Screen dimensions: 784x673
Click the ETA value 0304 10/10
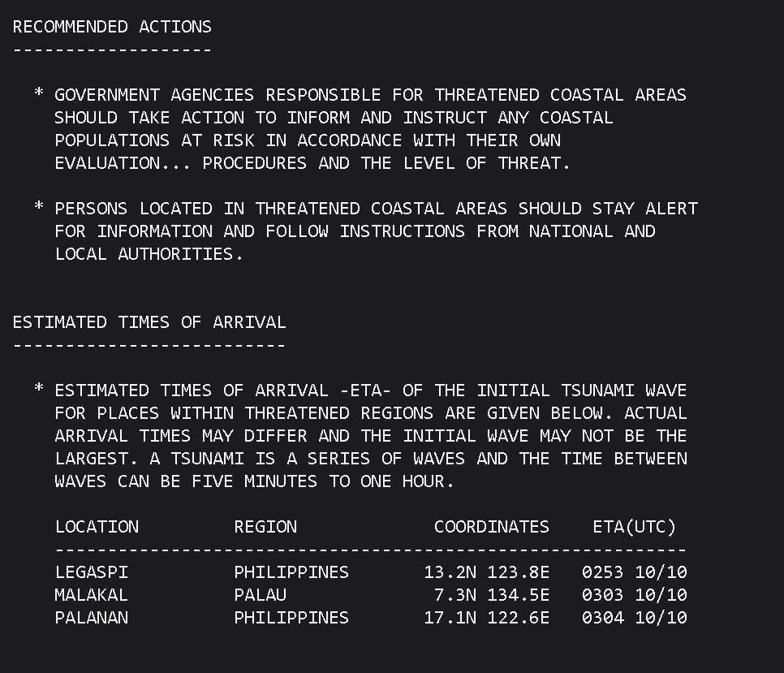634,618
